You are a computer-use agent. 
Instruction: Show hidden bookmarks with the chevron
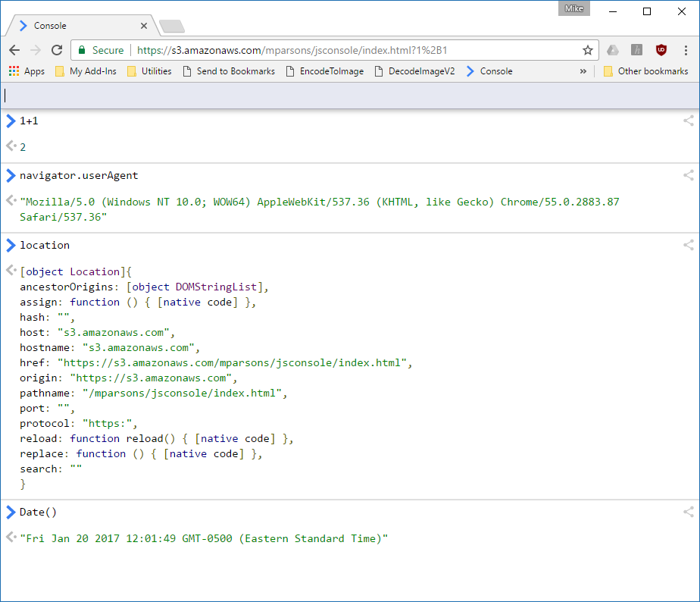coord(583,71)
